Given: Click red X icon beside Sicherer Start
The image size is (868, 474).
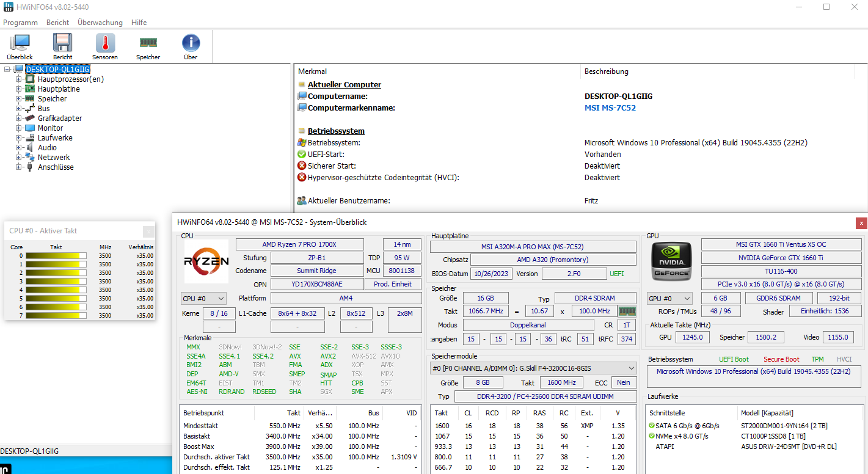Looking at the screenshot, I should [302, 166].
